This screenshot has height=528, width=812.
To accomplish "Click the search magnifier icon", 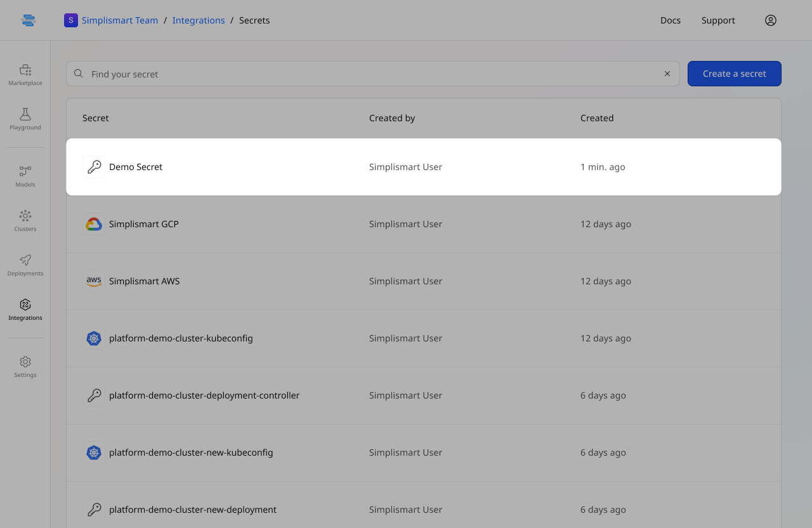I will (79, 74).
